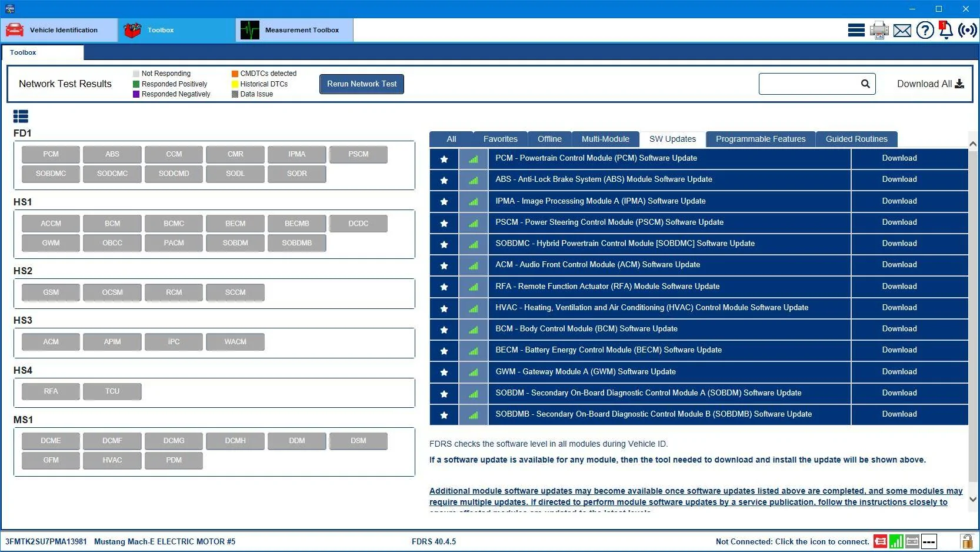This screenshot has width=980, height=552.
Task: Toggle favorite star for BCM update
Action: (444, 329)
